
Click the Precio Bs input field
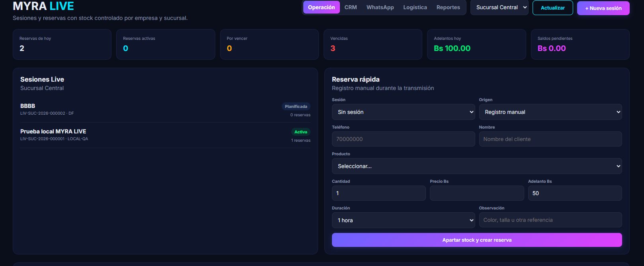(x=477, y=193)
